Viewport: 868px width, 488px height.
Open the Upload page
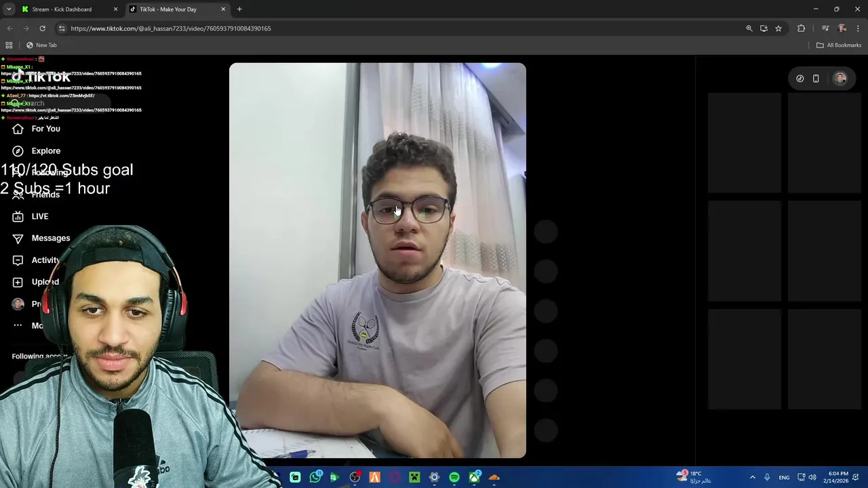tap(36, 282)
